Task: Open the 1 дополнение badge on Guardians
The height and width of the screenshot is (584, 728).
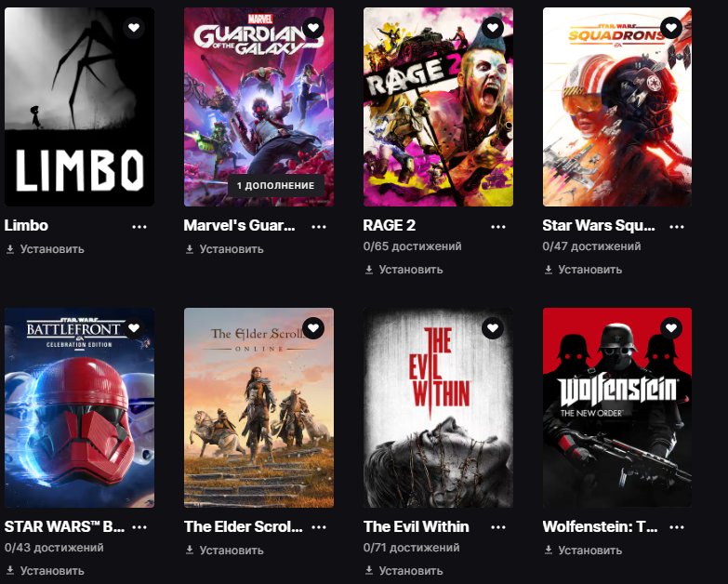Action: [x=276, y=186]
